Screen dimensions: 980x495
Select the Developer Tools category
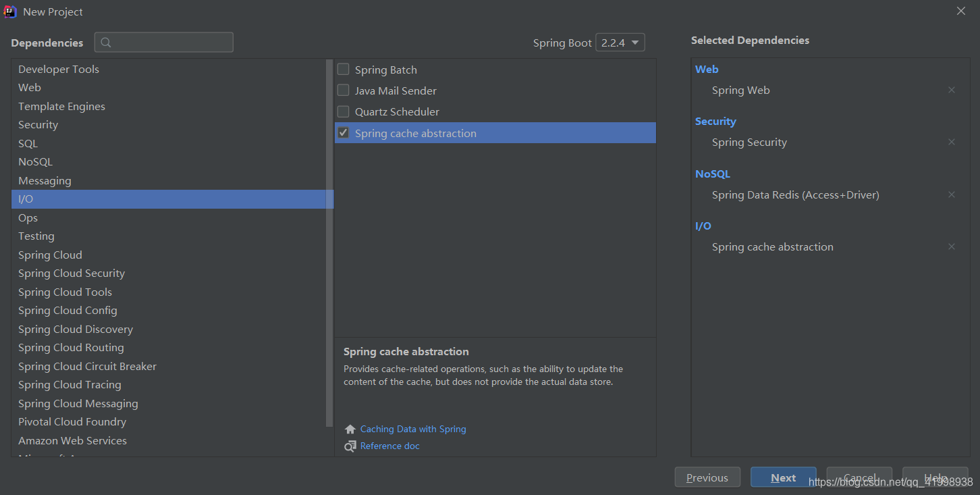(x=169, y=69)
